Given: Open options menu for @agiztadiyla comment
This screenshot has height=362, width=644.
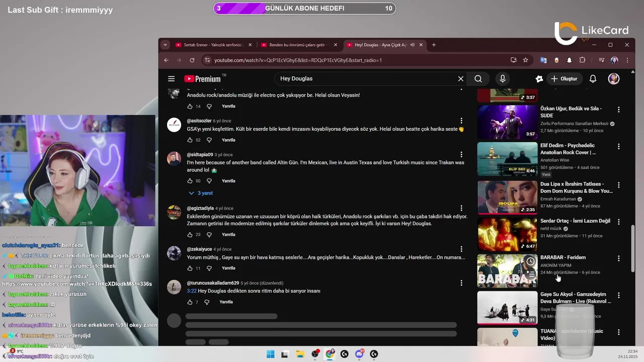Looking at the screenshot, I should click(x=461, y=208).
